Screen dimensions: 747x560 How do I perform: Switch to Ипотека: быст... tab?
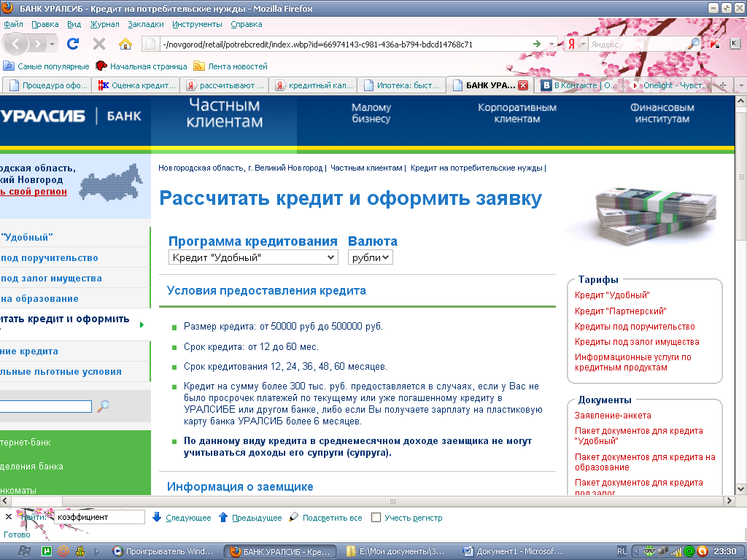pyautogui.click(x=401, y=85)
